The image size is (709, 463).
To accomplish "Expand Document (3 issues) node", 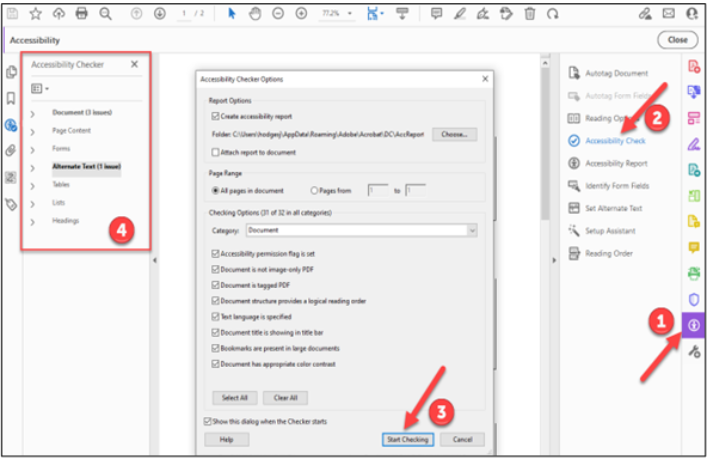I will tap(33, 113).
